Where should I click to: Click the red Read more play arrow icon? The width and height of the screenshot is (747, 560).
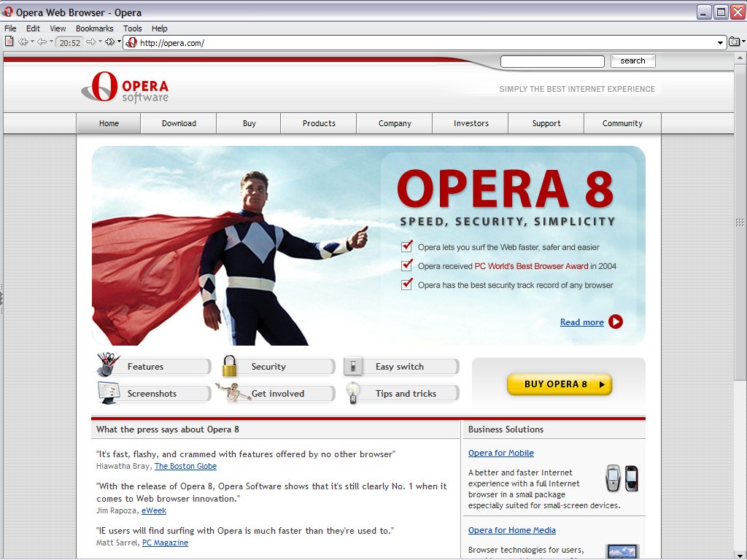(616, 322)
